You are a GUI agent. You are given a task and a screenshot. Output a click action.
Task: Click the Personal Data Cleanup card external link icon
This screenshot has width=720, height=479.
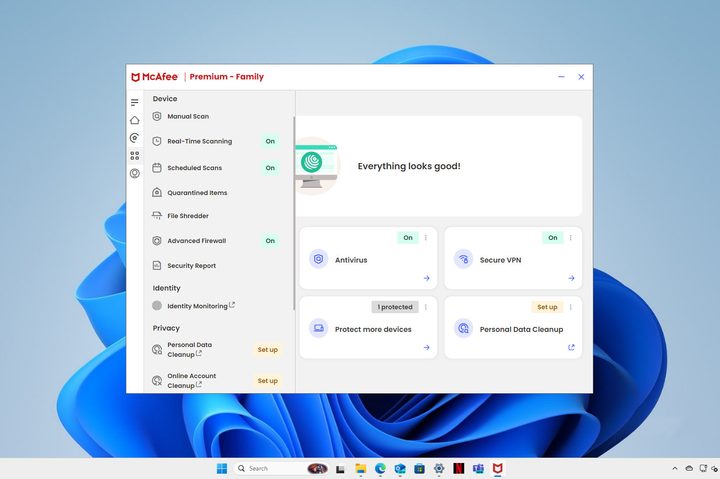click(x=571, y=347)
